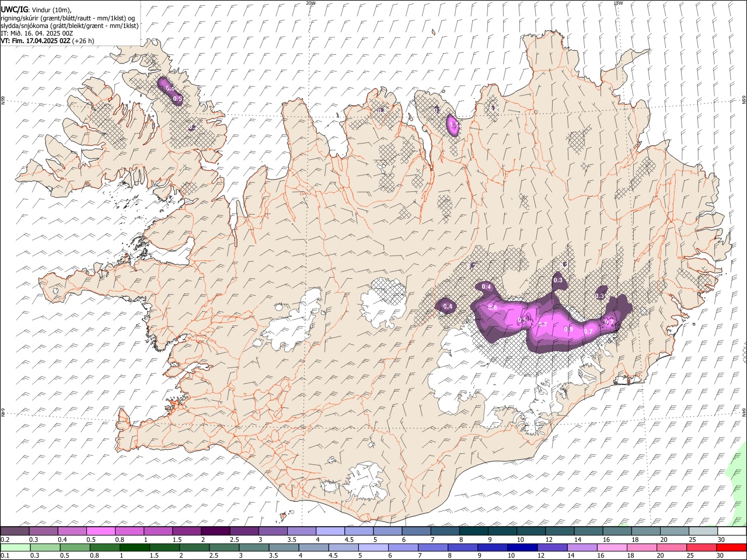Click the '0.2' number under the upper legend row
This screenshot has width=747, height=560.
click(6, 540)
